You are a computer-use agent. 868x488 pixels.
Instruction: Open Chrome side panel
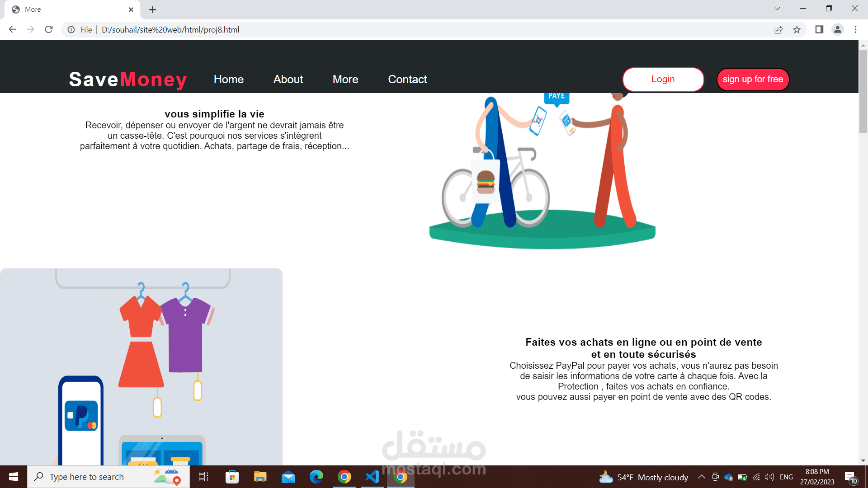[x=819, y=30]
